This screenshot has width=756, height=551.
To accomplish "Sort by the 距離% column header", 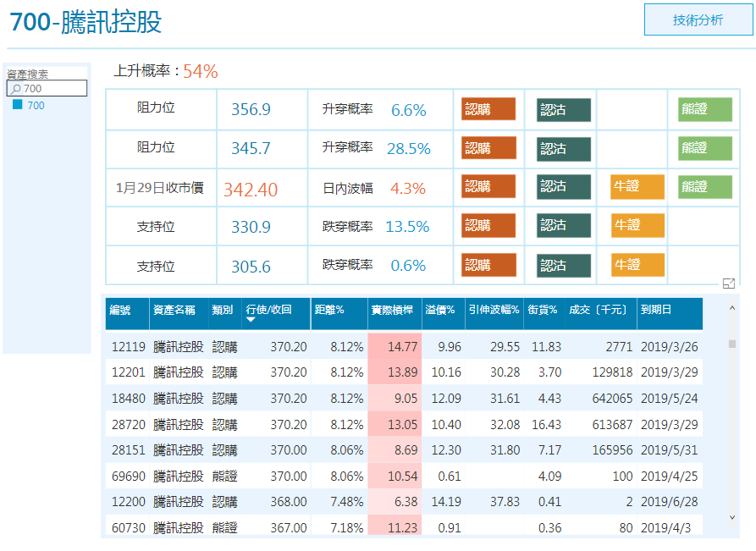I will coord(339,314).
